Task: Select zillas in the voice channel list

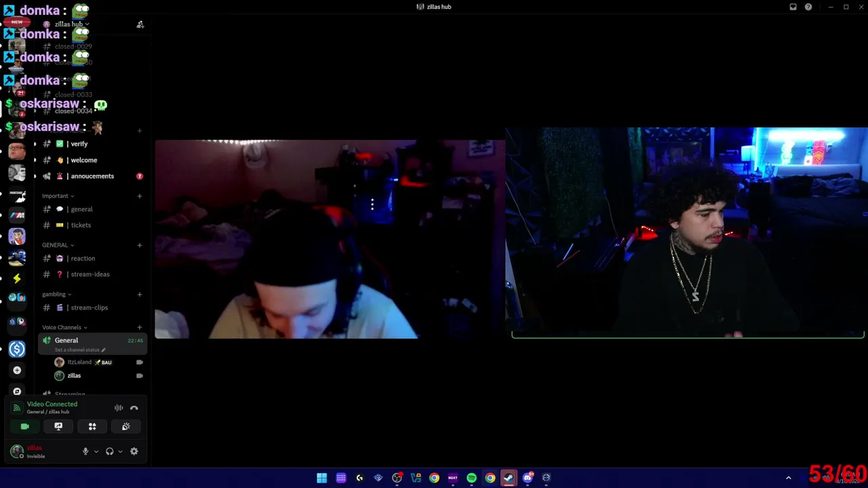Action: click(98, 375)
